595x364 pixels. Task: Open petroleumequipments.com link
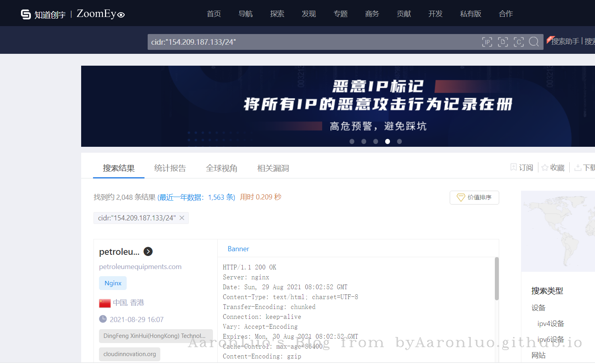click(140, 267)
